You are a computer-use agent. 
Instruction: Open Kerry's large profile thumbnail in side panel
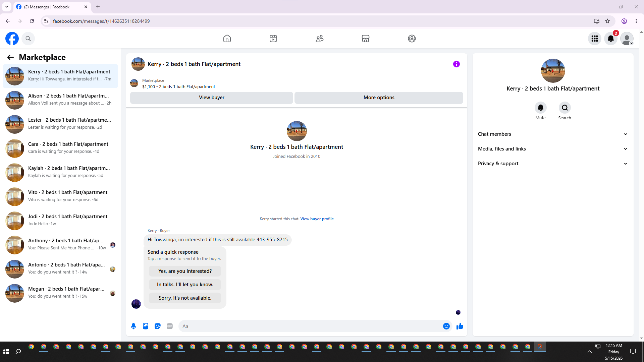pyautogui.click(x=553, y=71)
